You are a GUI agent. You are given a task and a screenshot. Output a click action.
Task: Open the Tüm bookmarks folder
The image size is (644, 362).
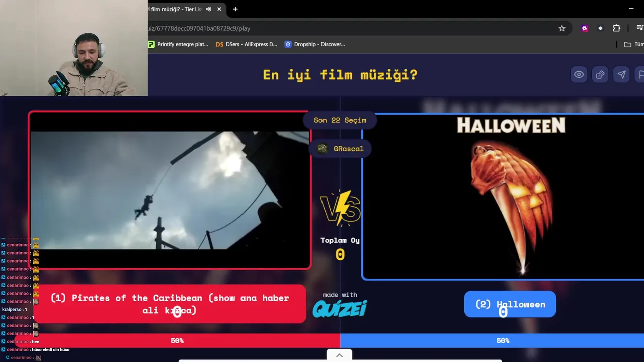click(x=634, y=44)
